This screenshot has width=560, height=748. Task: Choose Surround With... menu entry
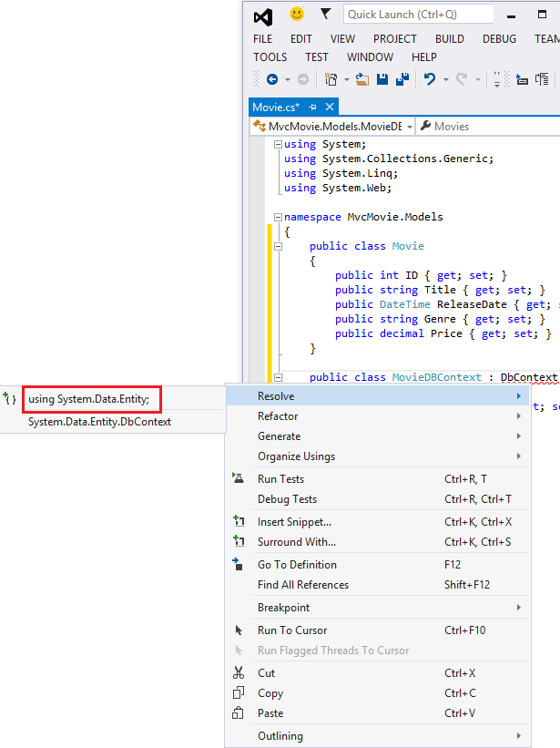coord(378,542)
